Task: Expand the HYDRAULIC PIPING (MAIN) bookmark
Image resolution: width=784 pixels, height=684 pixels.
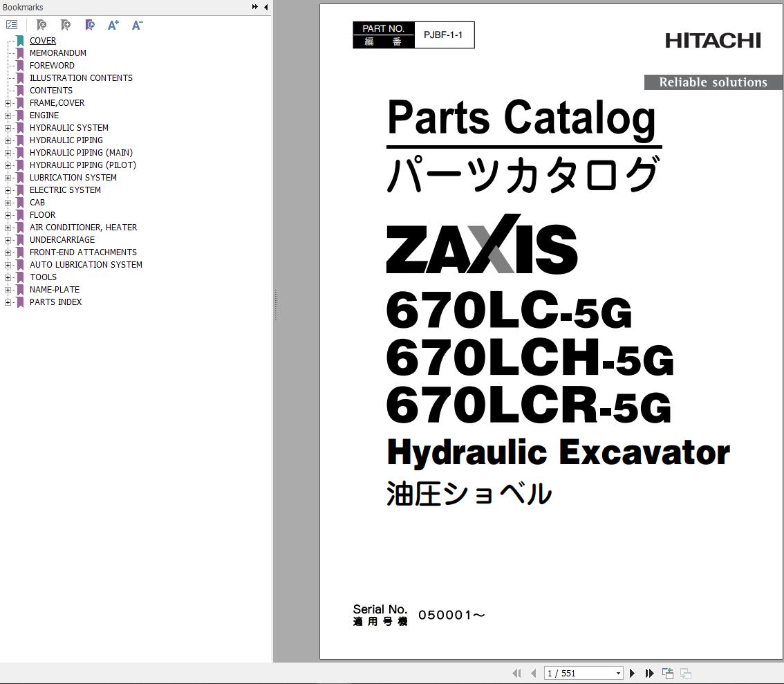Action: tap(8, 153)
